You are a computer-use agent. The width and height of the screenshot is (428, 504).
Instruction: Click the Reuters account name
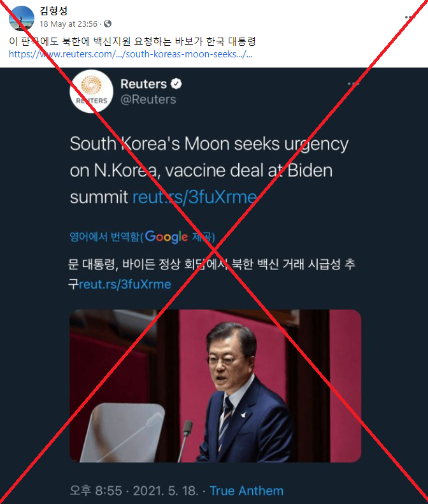(143, 84)
